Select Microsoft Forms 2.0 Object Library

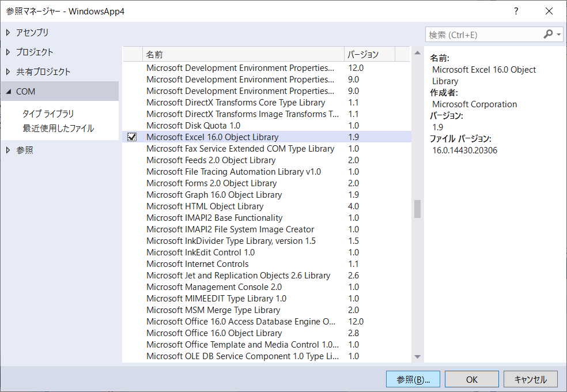(267, 183)
